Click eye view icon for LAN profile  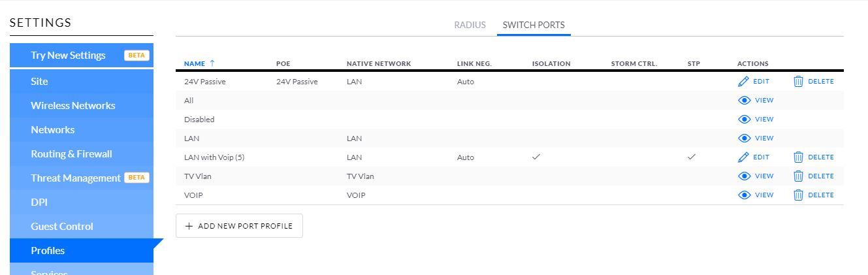[x=744, y=138]
